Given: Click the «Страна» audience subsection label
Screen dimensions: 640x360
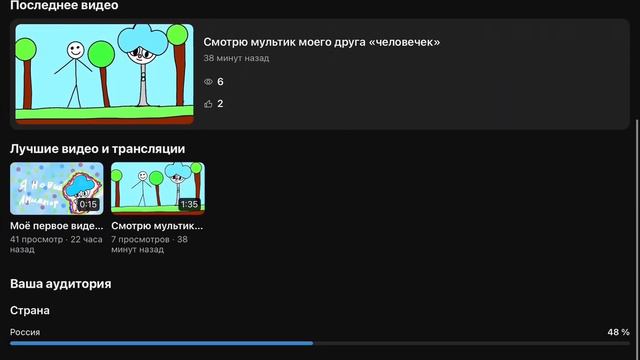Looking at the screenshot, I should pyautogui.click(x=30, y=311).
